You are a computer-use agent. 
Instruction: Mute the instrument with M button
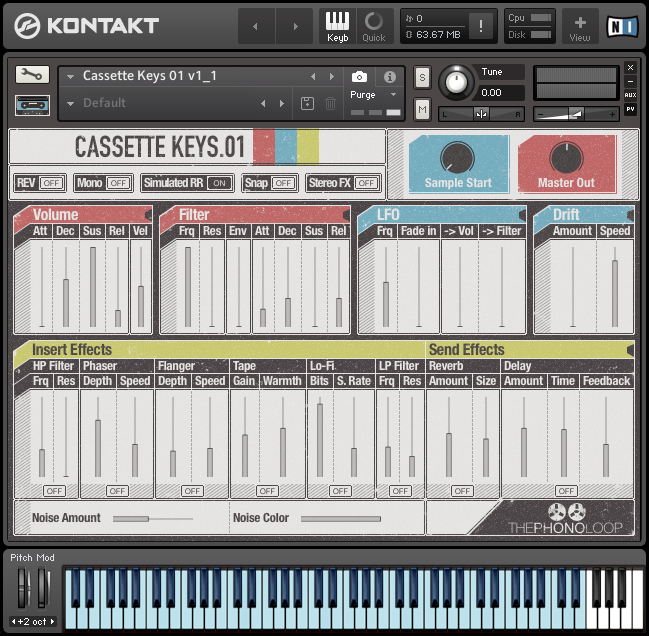422,108
